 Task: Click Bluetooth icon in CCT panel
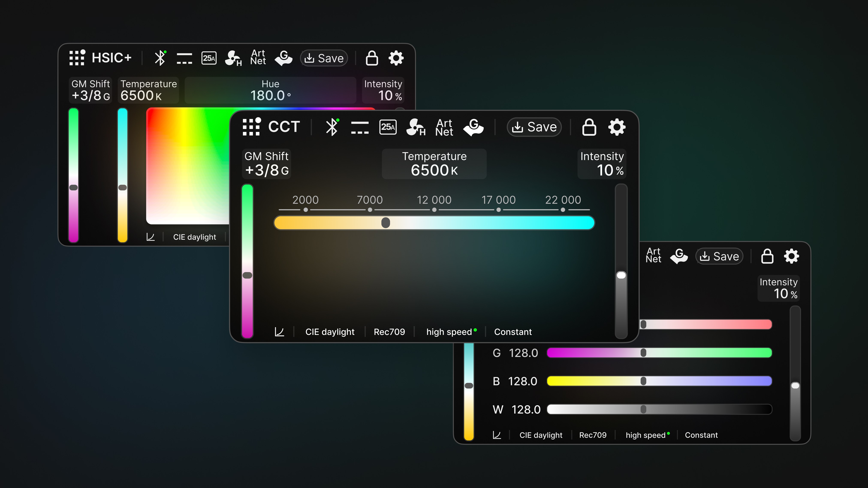(332, 127)
